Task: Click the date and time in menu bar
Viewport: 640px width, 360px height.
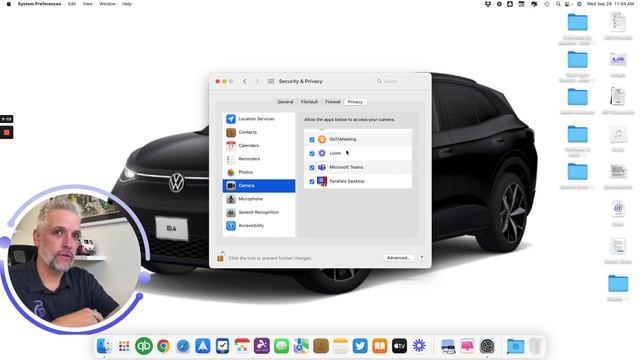Action: click(610, 4)
